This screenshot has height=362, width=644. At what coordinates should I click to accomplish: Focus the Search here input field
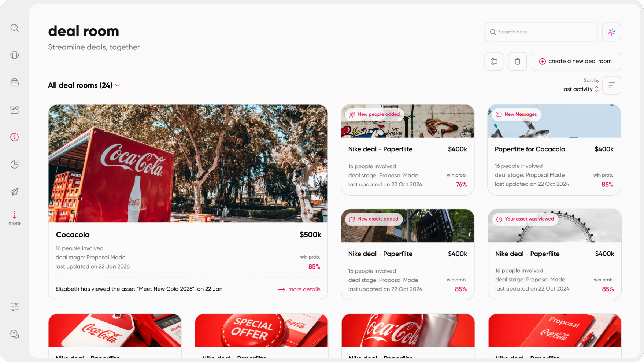click(x=541, y=32)
